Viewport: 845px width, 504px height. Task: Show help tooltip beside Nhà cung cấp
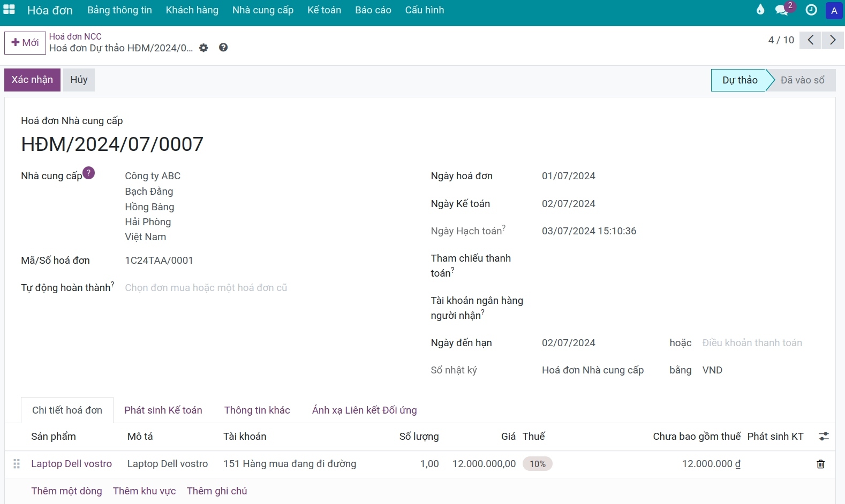coord(89,172)
